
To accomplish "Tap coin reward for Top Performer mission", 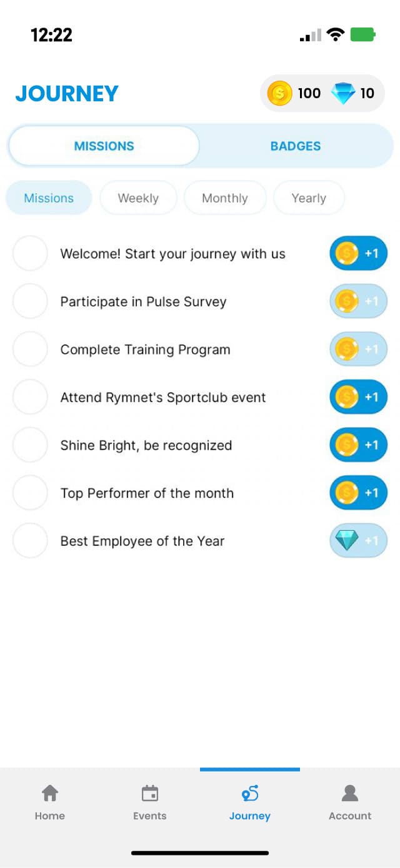I will 358,493.
